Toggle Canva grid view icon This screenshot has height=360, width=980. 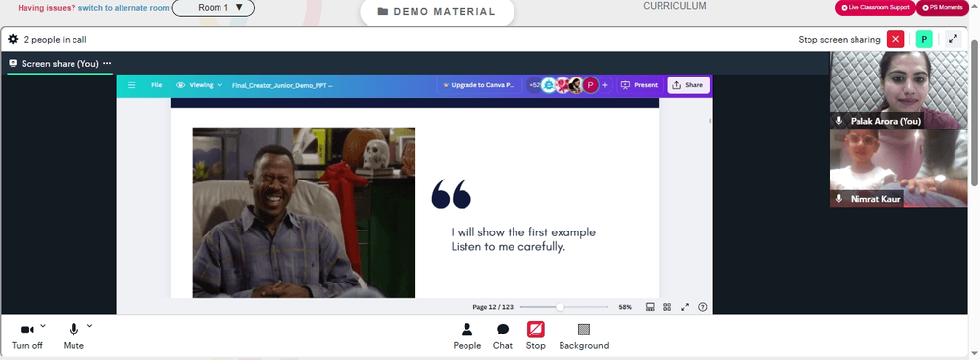click(x=667, y=307)
